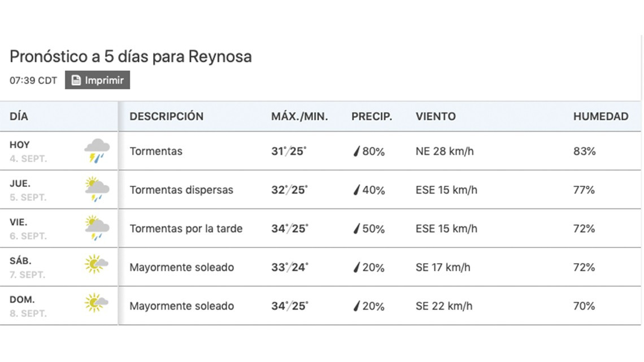The width and height of the screenshot is (644, 362).
Task: Select the 07:39 CDT timestamp
Action: tap(32, 80)
